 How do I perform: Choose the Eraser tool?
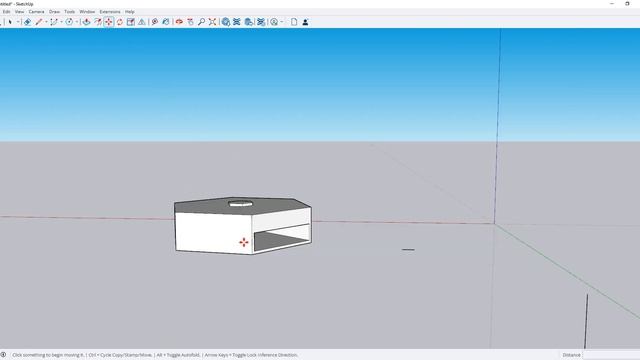(x=27, y=22)
